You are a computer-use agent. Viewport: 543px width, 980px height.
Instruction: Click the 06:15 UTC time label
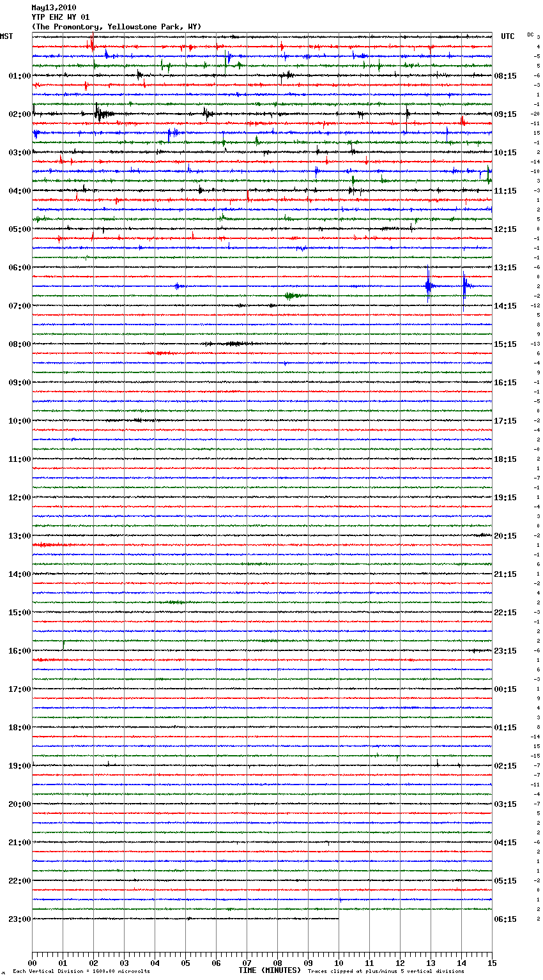pyautogui.click(x=505, y=919)
